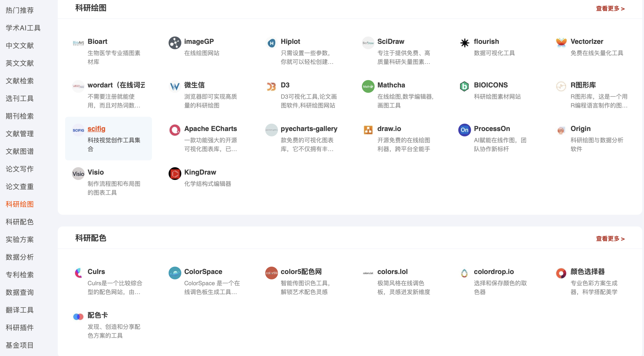Open the Apache ECharts logo icon
This screenshot has width=644, height=356.
tap(174, 130)
